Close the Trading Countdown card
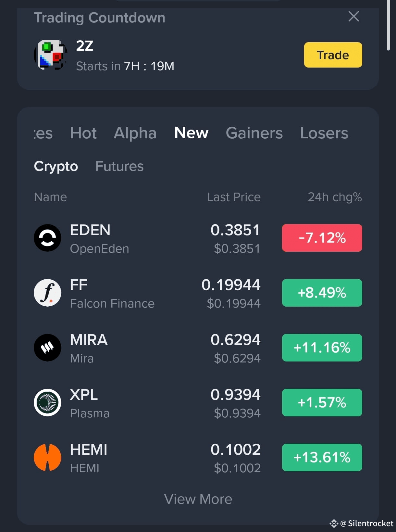The image size is (396, 532). click(x=353, y=16)
